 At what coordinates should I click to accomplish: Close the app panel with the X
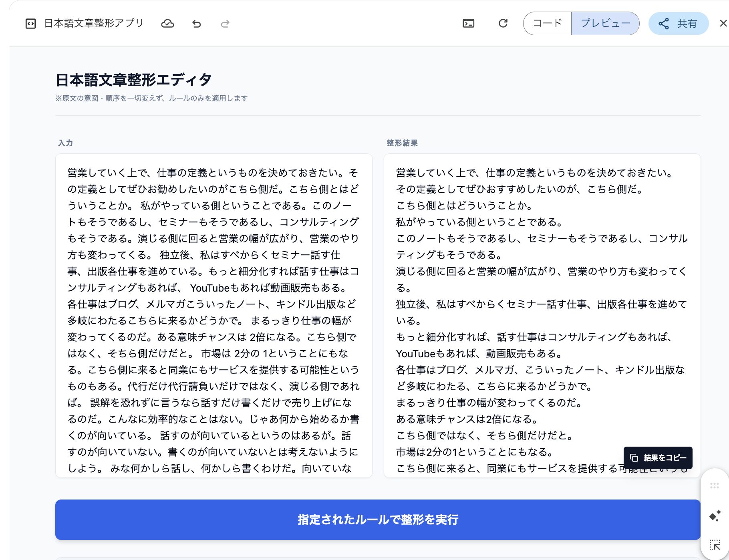[723, 24]
